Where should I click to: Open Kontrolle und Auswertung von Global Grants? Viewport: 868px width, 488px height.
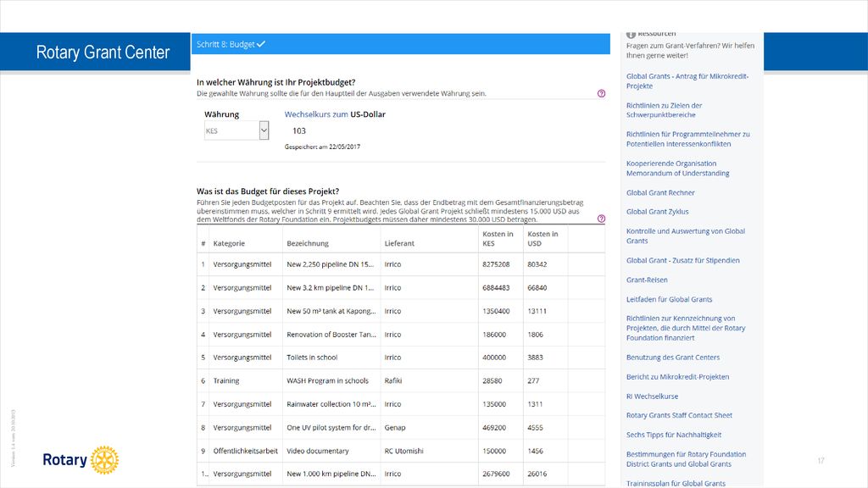coord(685,236)
